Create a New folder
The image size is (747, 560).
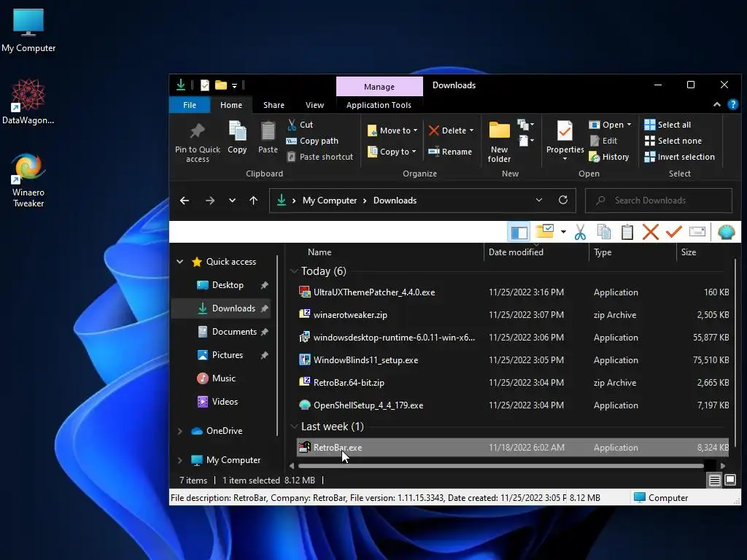pyautogui.click(x=499, y=142)
